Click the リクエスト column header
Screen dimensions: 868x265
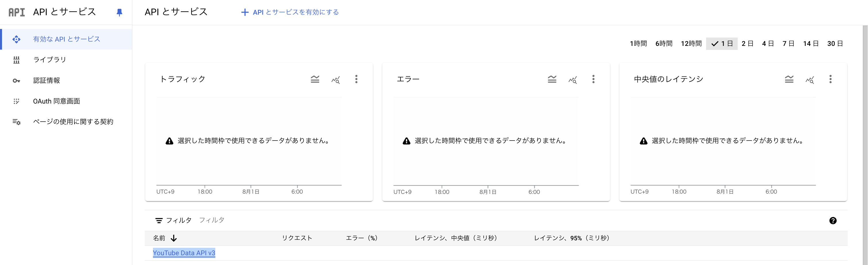pyautogui.click(x=297, y=238)
